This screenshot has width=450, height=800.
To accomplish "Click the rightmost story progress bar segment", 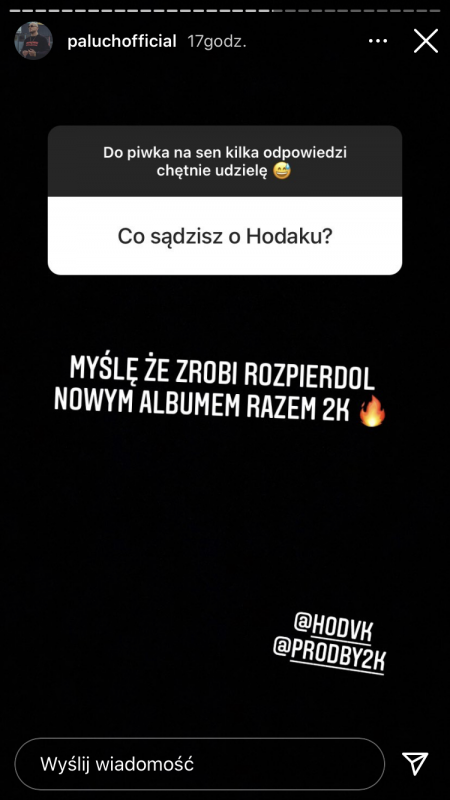I will (x=435, y=10).
